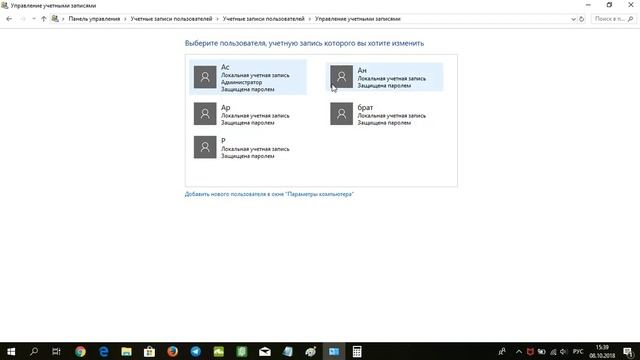The height and width of the screenshot is (360, 640).
Task: Expand chevron after Панель управления breadcrumb
Action: pyautogui.click(x=125, y=19)
